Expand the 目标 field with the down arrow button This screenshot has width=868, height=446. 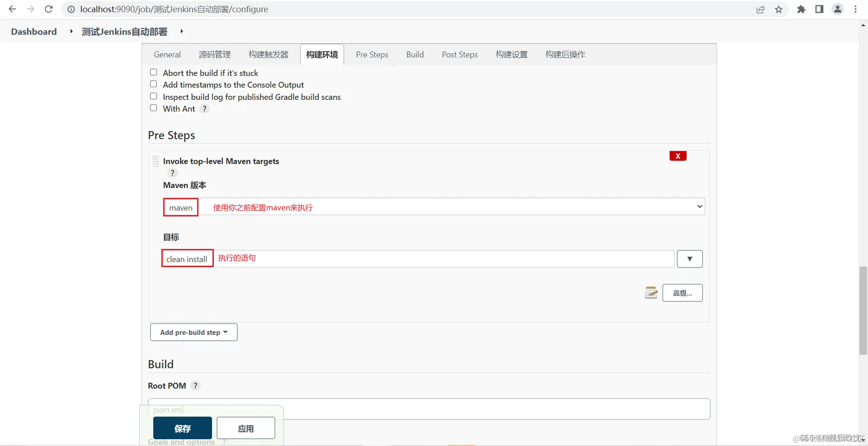690,259
